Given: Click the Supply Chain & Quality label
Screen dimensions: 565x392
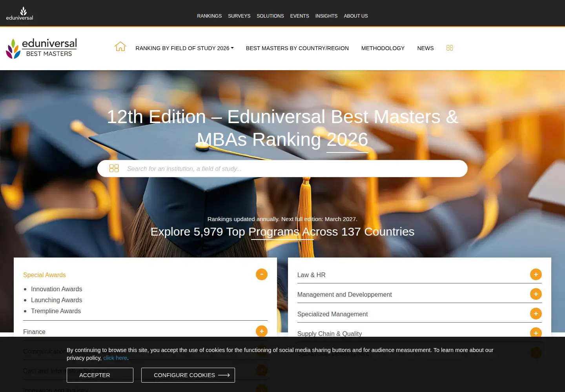Looking at the screenshot, I should coord(330,334).
